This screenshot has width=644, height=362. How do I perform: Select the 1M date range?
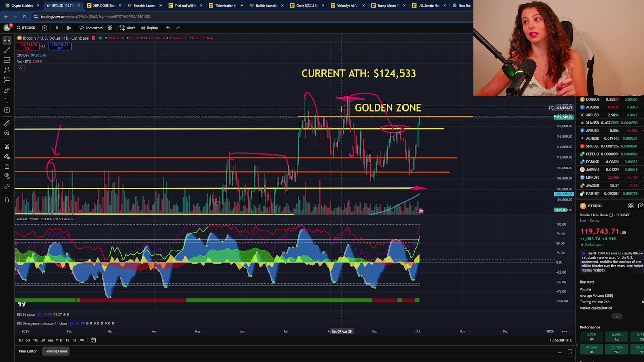[35, 340]
